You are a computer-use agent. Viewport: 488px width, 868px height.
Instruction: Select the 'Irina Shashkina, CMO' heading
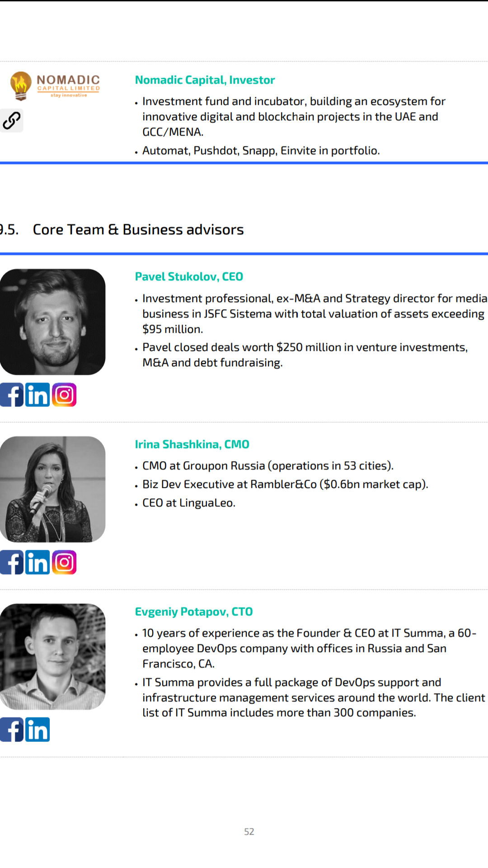coord(192,444)
